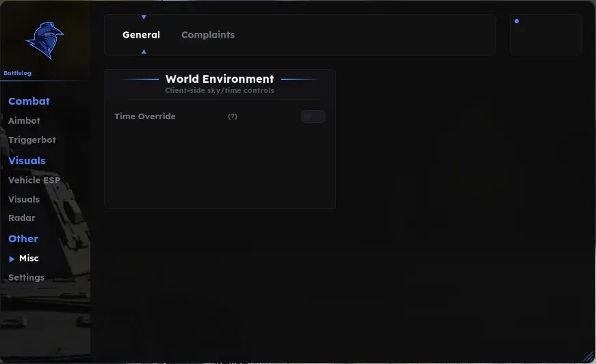Click the Combat category heading

coord(29,101)
